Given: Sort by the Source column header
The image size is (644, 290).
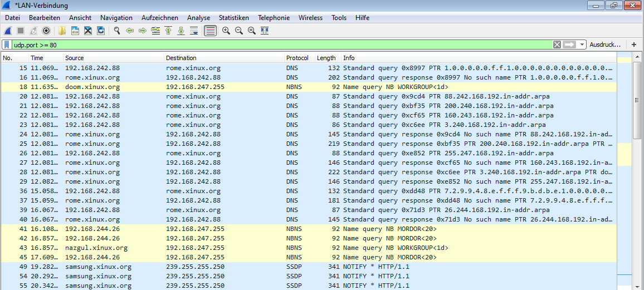Looking at the screenshot, I should (114, 58).
